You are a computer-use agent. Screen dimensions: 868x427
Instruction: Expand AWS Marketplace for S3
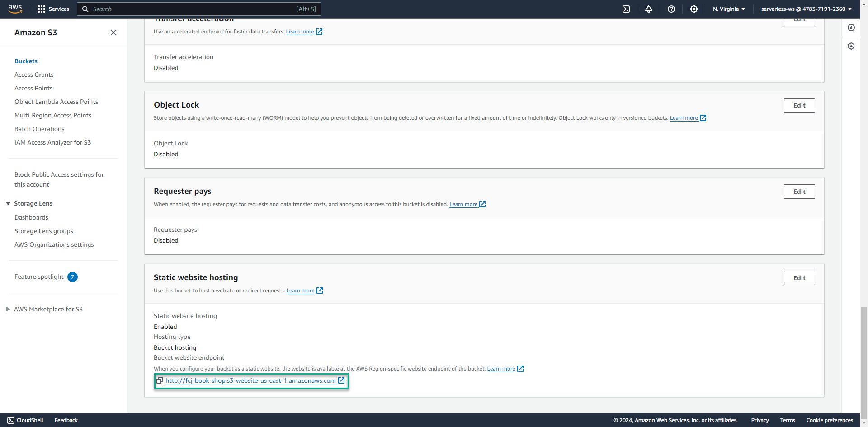[8, 309]
